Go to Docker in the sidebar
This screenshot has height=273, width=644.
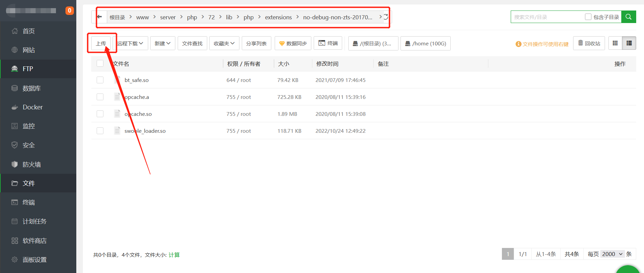click(x=33, y=107)
